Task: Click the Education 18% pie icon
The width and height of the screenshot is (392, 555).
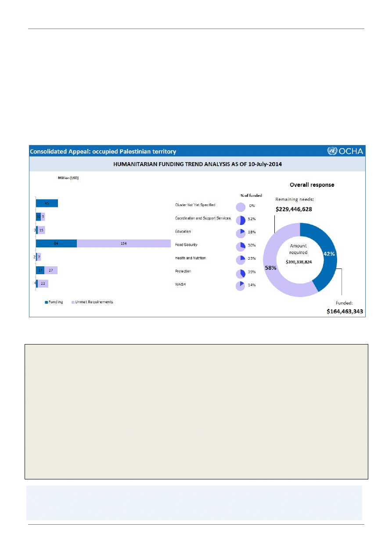Action: (241, 234)
